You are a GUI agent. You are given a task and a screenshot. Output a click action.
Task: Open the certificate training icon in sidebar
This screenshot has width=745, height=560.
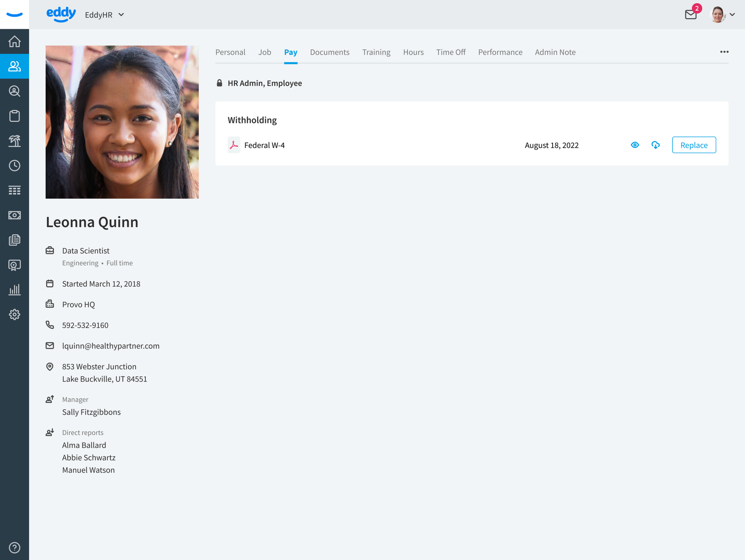[x=15, y=265]
